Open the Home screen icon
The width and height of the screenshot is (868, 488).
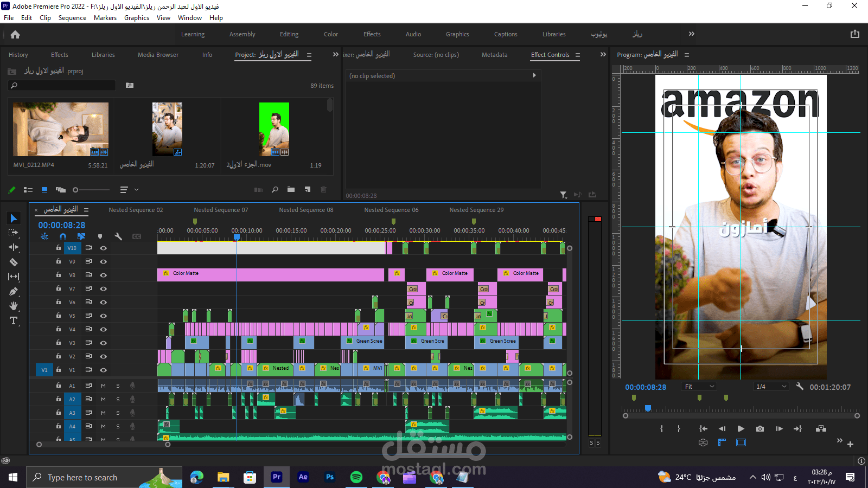coord(15,34)
